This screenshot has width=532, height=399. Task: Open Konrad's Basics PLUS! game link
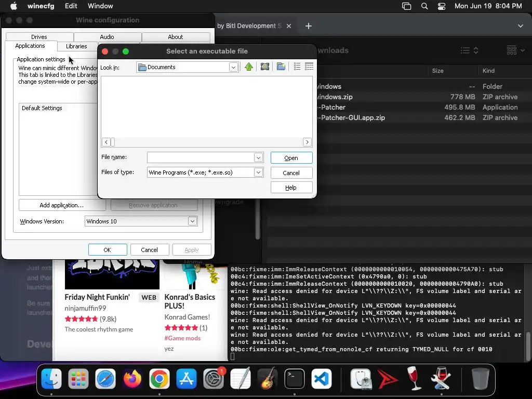[x=190, y=301]
